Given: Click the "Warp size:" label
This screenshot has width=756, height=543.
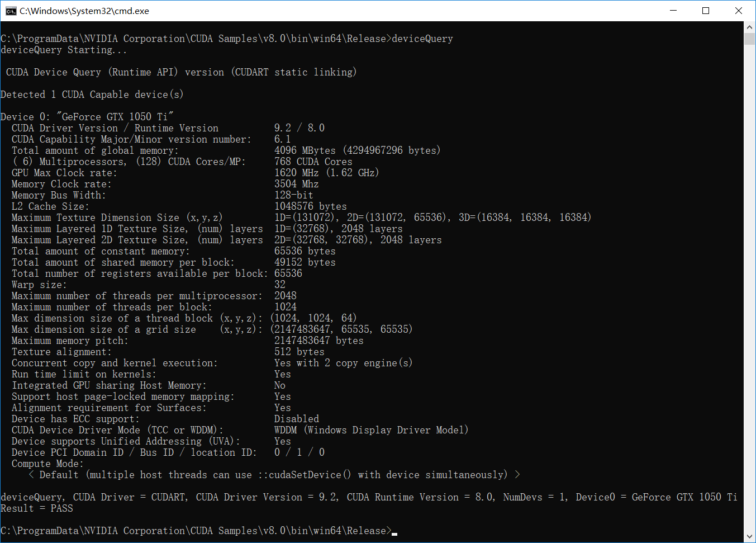Looking at the screenshot, I should click(x=39, y=285).
